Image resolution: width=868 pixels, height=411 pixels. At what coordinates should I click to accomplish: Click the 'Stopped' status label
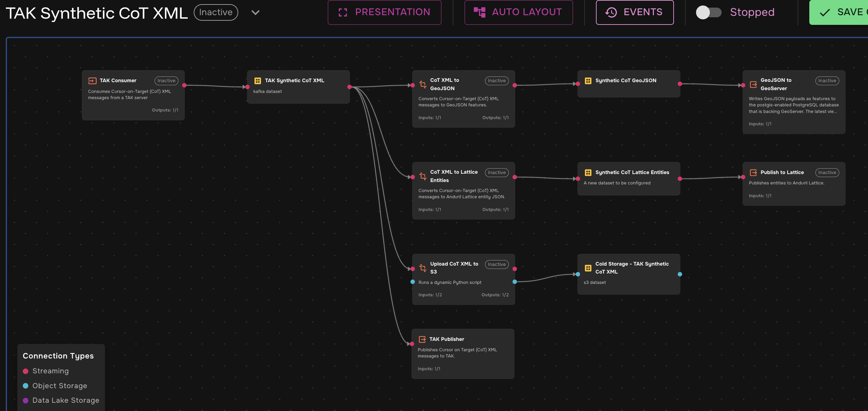click(752, 12)
